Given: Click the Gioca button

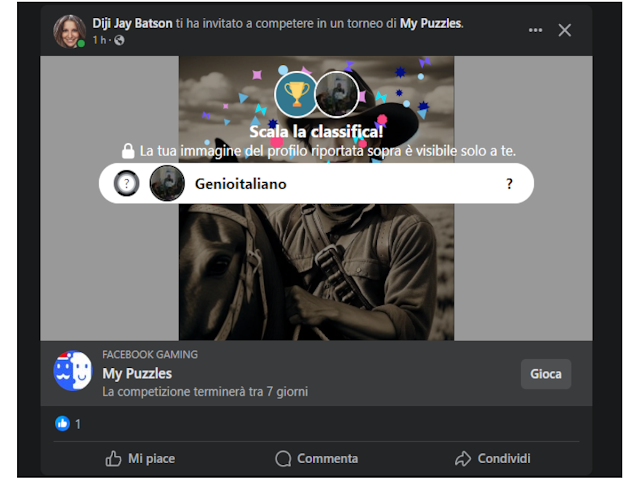Looking at the screenshot, I should [546, 374].
